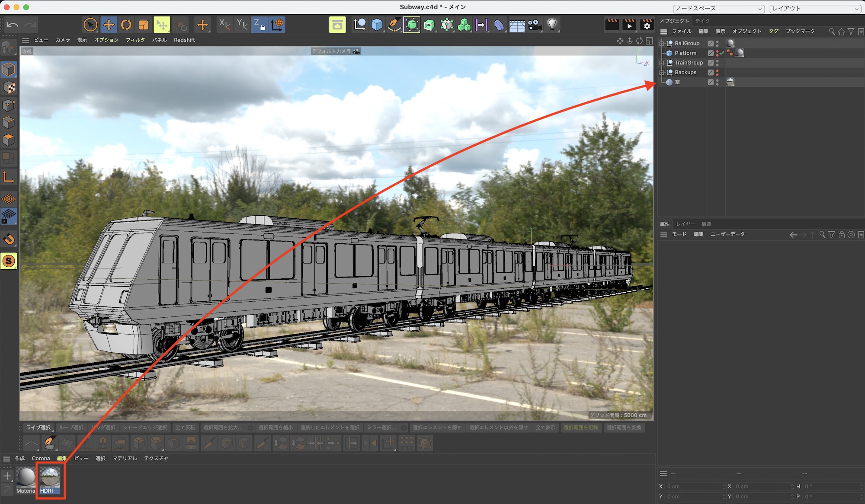
Task: Open Render Settings clapperboard gear icon
Action: pos(647,25)
